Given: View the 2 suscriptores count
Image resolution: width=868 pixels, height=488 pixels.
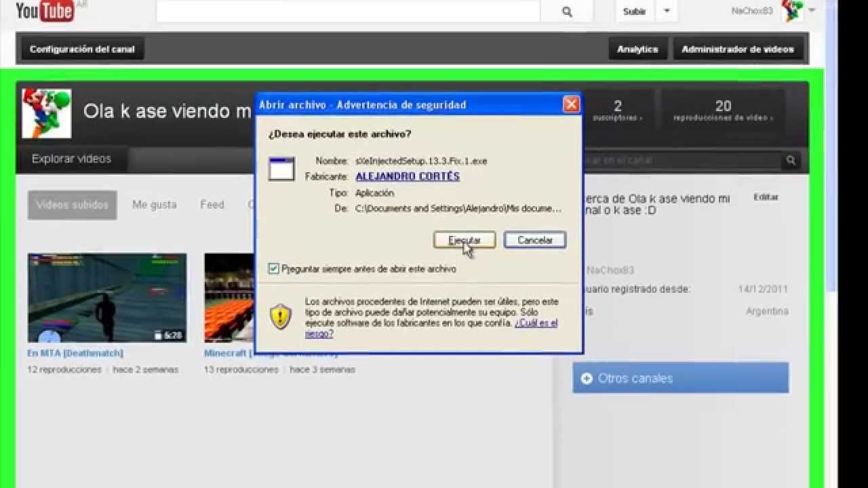Looking at the screenshot, I should point(617,110).
